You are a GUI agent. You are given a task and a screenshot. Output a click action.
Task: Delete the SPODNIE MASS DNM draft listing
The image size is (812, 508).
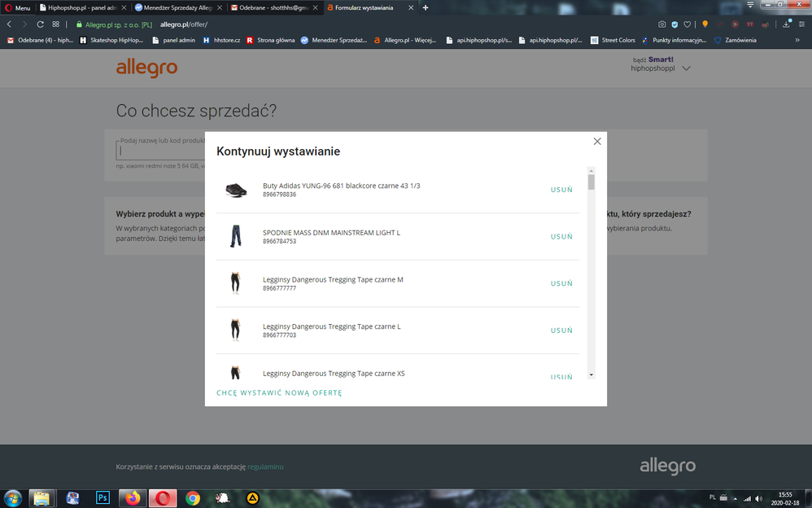tap(561, 237)
